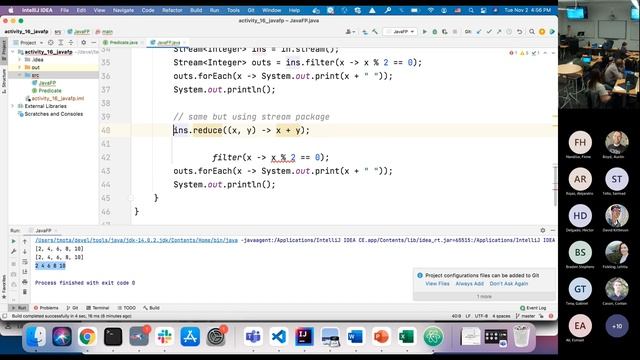The height and width of the screenshot is (360, 640).
Task: Click the Structure side panel tab
Action: pos(4,81)
